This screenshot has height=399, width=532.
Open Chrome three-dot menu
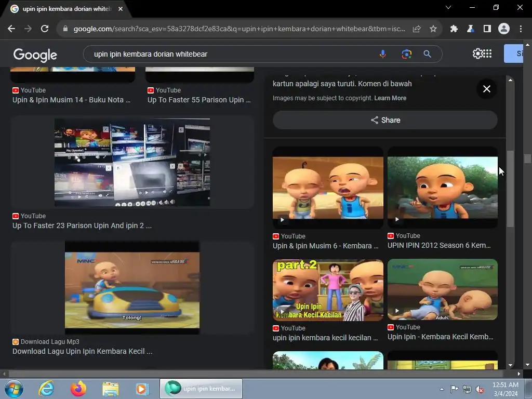[521, 29]
